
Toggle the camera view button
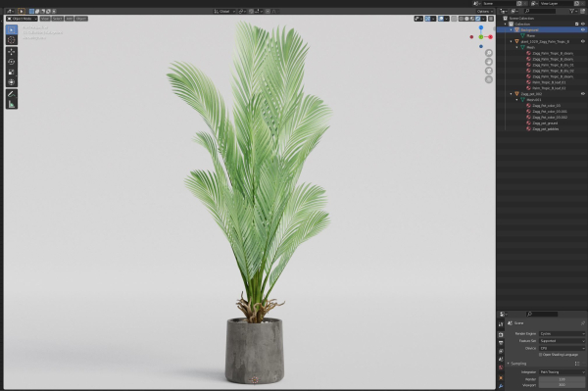coord(489,71)
